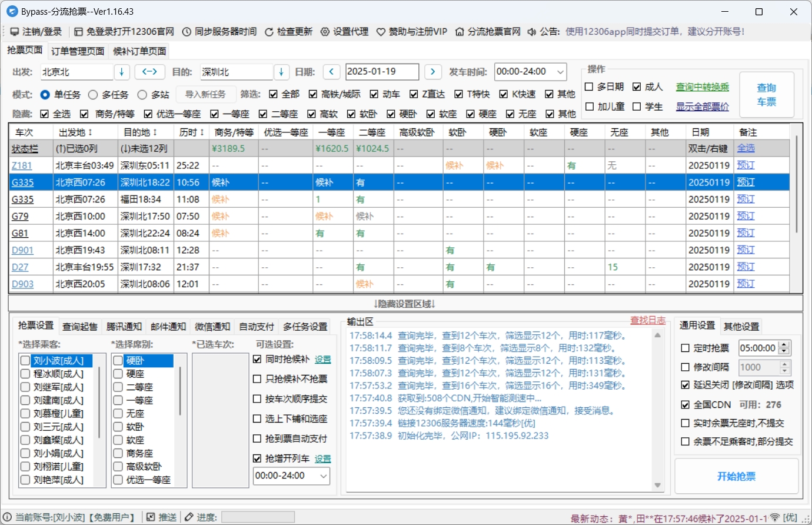The width and height of the screenshot is (812, 525).
Task: Expand the 发车时间 dropdown
Action: click(x=560, y=72)
